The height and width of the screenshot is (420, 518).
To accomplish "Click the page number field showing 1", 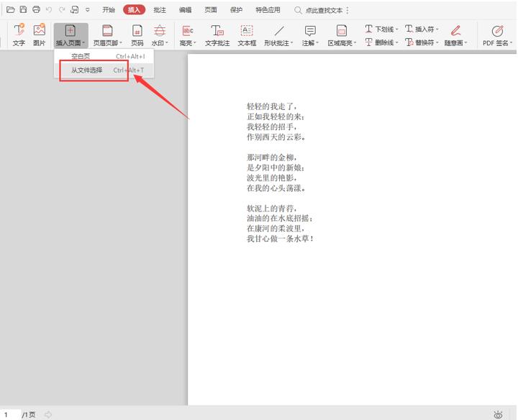I will click(9, 415).
